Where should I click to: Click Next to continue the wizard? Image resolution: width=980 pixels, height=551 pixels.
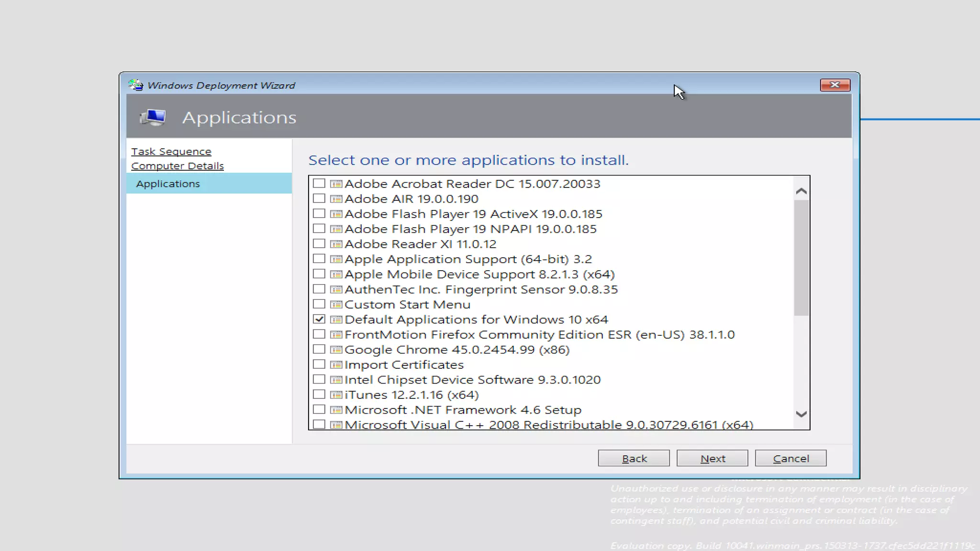[713, 458]
